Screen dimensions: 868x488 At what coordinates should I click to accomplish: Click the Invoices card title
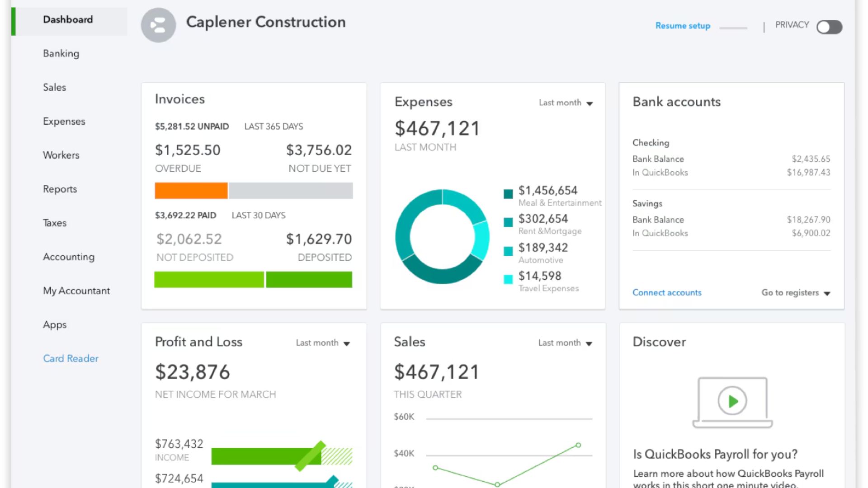click(x=180, y=99)
